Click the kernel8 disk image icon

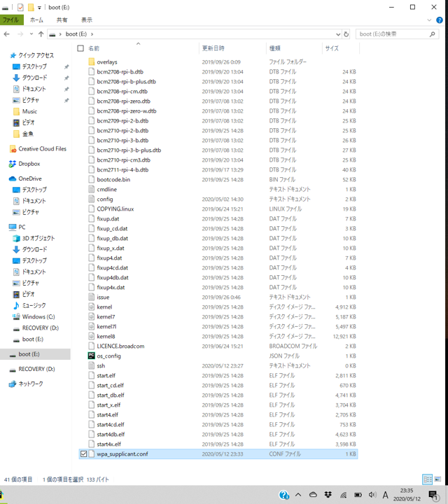point(92,336)
